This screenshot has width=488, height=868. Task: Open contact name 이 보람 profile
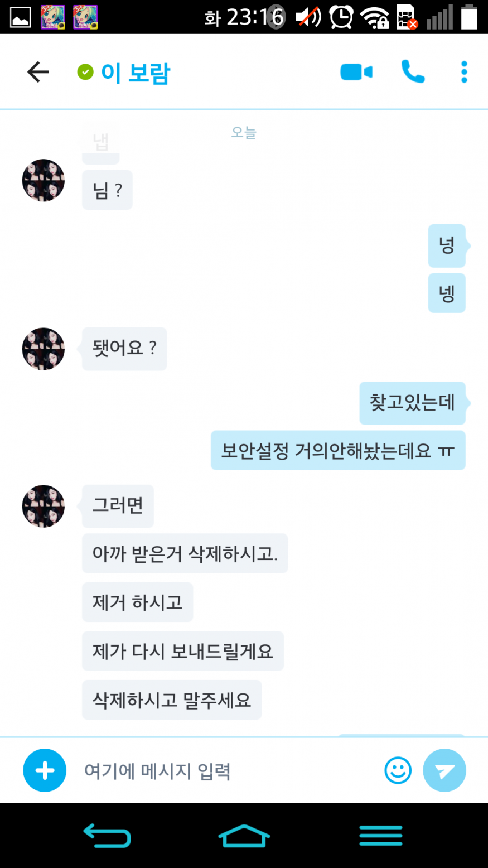point(135,73)
